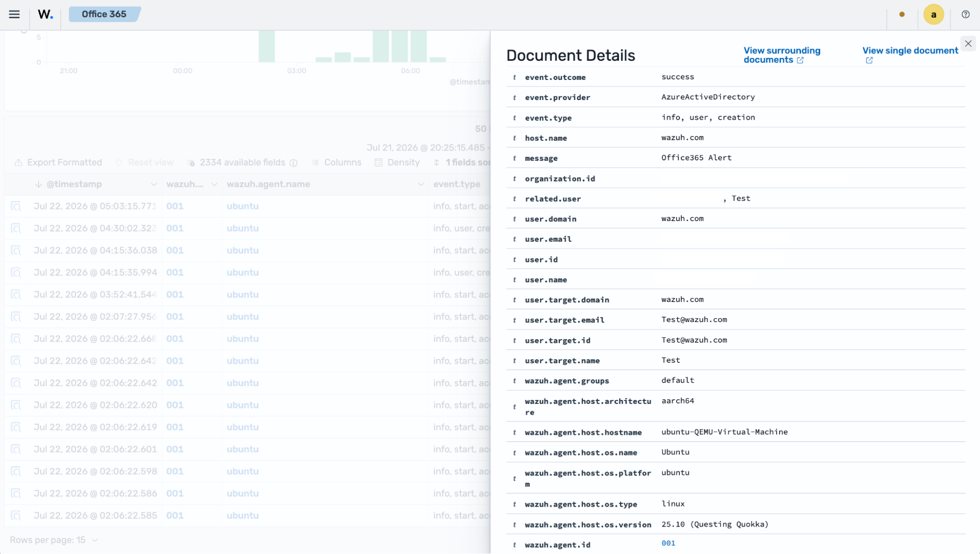980x554 pixels.
Task: Inspect document at 02:06:22.601 row
Action: pyautogui.click(x=16, y=449)
